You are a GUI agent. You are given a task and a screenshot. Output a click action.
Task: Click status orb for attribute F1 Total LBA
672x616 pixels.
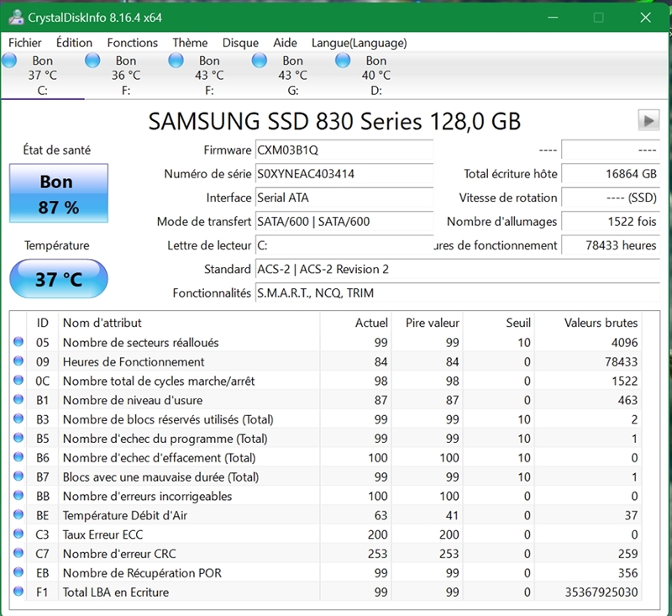point(18,592)
